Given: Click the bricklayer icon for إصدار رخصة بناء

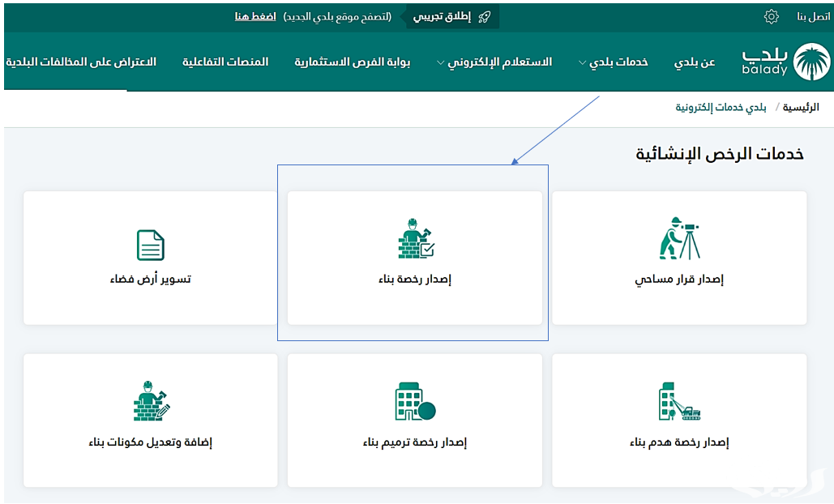Looking at the screenshot, I should click(x=416, y=238).
